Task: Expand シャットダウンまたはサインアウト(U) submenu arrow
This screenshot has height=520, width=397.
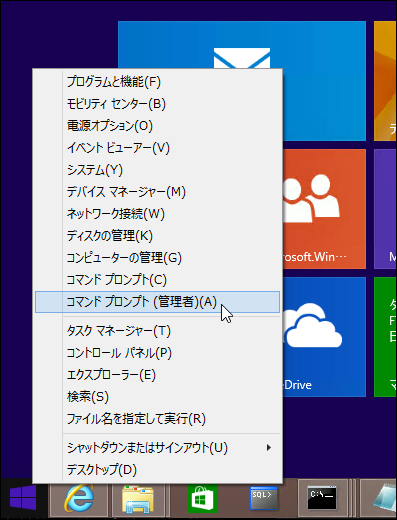Action: coord(269,447)
